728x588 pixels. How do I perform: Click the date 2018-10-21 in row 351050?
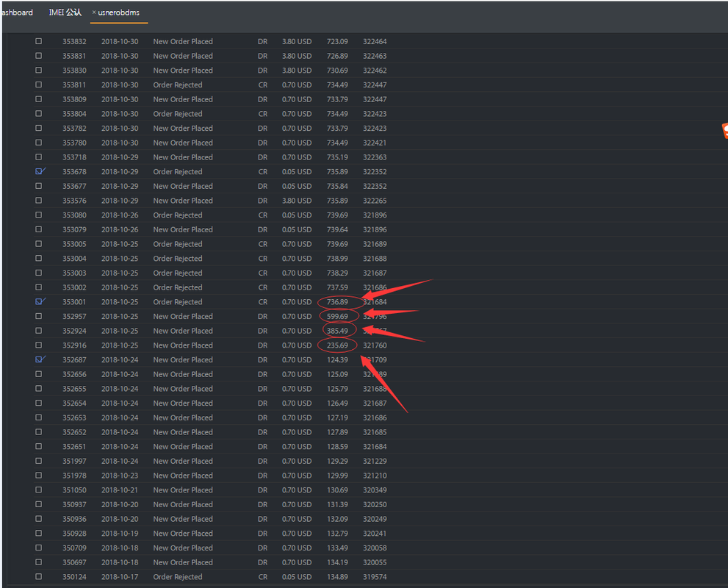(120, 490)
